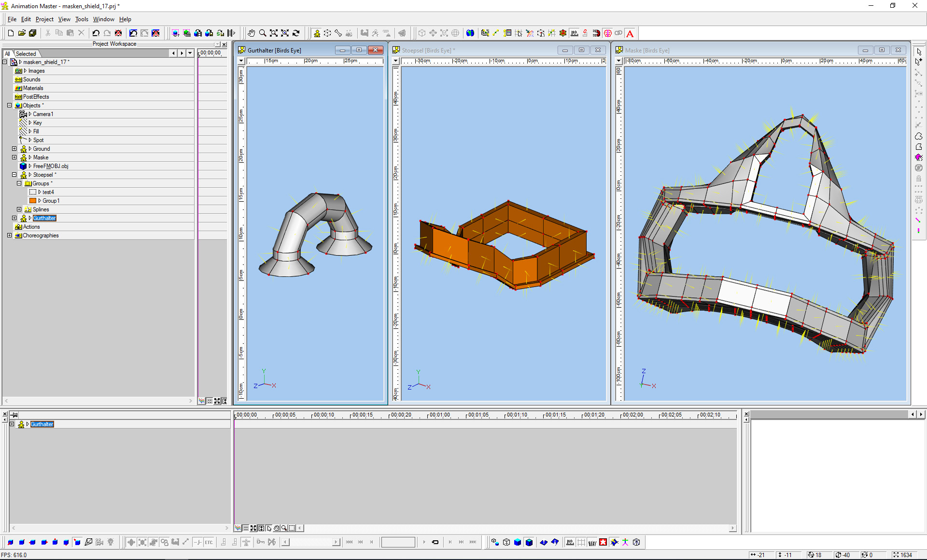The height and width of the screenshot is (560, 927).
Task: Switch to the Selected tab in workspace
Action: [26, 54]
